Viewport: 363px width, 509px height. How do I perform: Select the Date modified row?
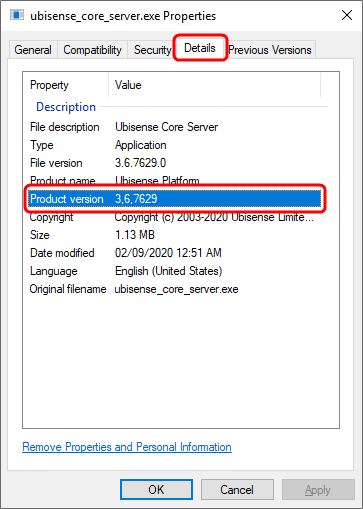(175, 253)
